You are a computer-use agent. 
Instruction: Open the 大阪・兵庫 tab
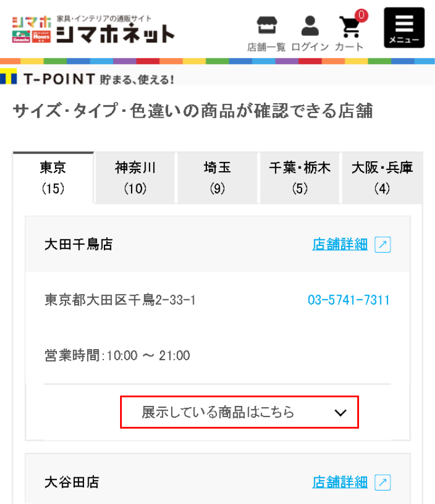click(382, 177)
